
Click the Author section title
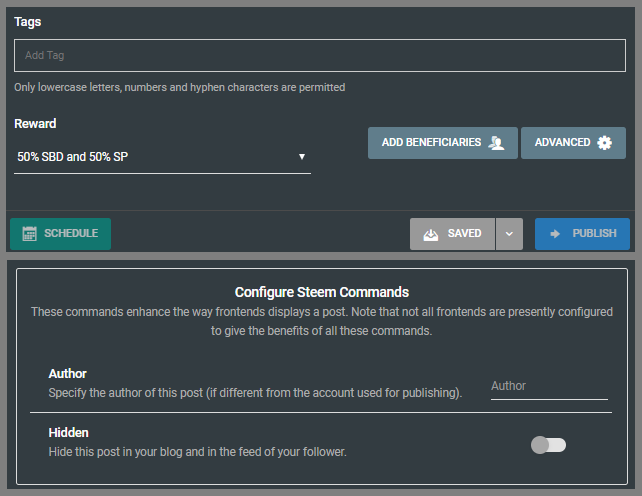[x=68, y=374]
